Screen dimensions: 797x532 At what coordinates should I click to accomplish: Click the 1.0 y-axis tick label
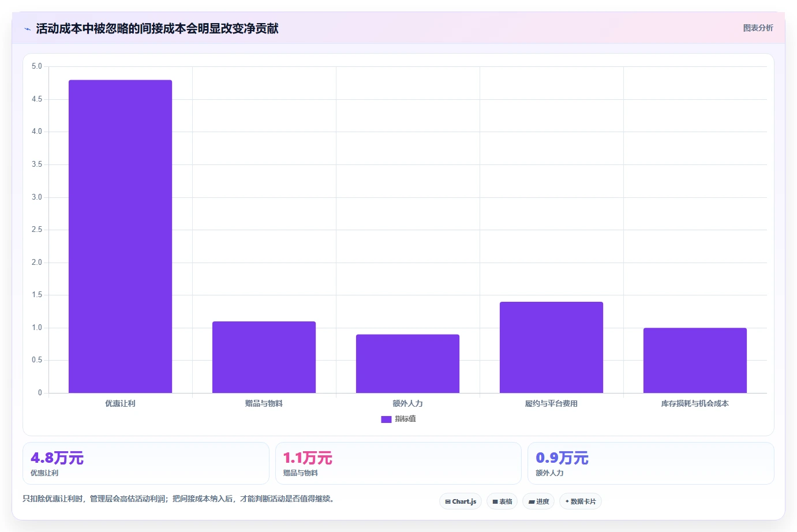coord(37,328)
